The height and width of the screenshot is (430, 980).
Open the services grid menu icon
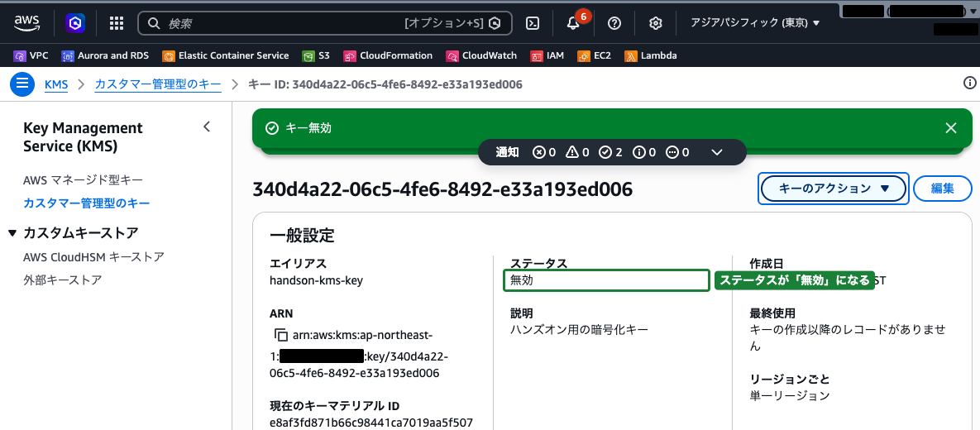click(117, 23)
